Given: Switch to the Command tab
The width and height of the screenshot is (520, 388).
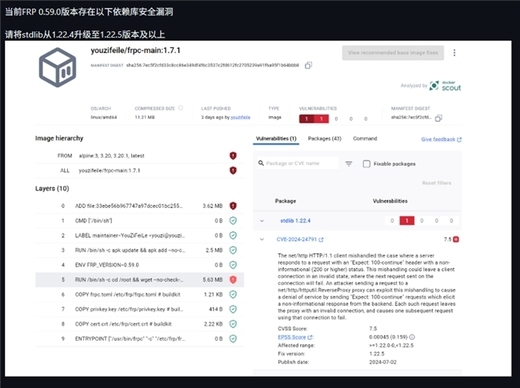Looking at the screenshot, I should [365, 139].
